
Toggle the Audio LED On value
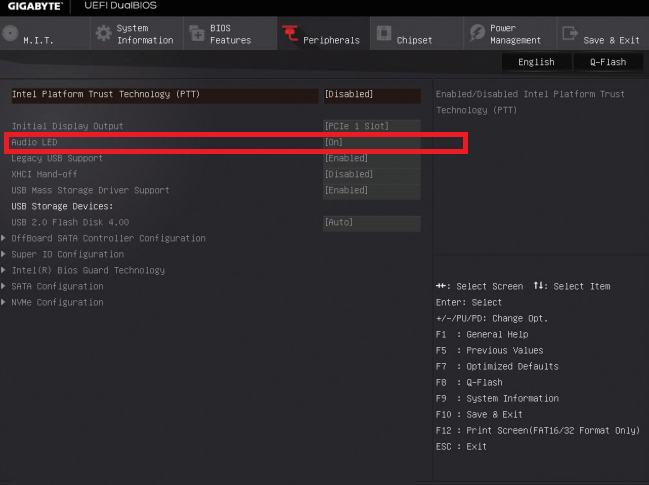coord(372,142)
